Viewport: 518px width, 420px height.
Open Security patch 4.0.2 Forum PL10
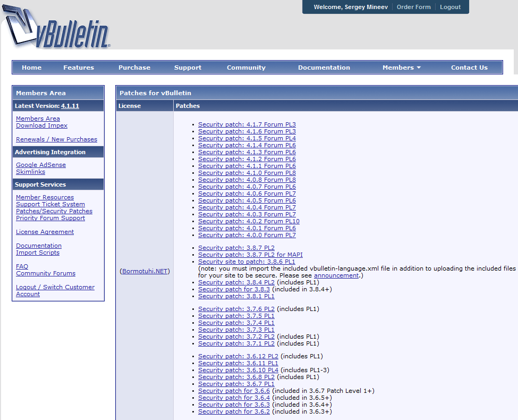click(249, 222)
